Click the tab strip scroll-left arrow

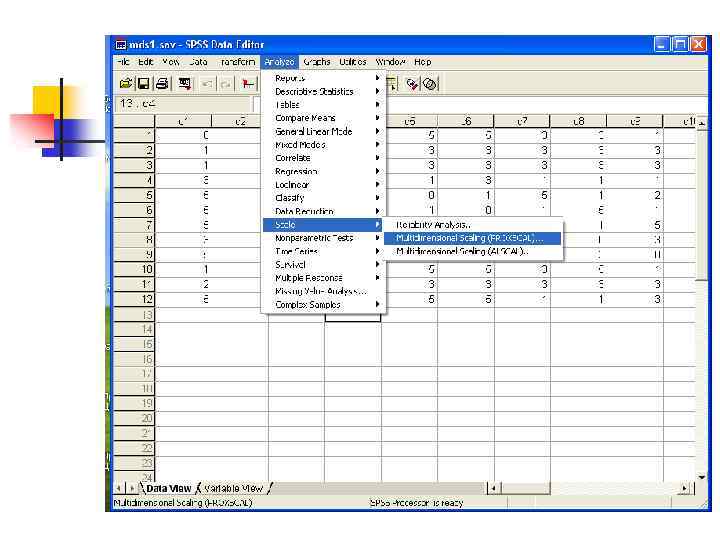(x=119, y=488)
